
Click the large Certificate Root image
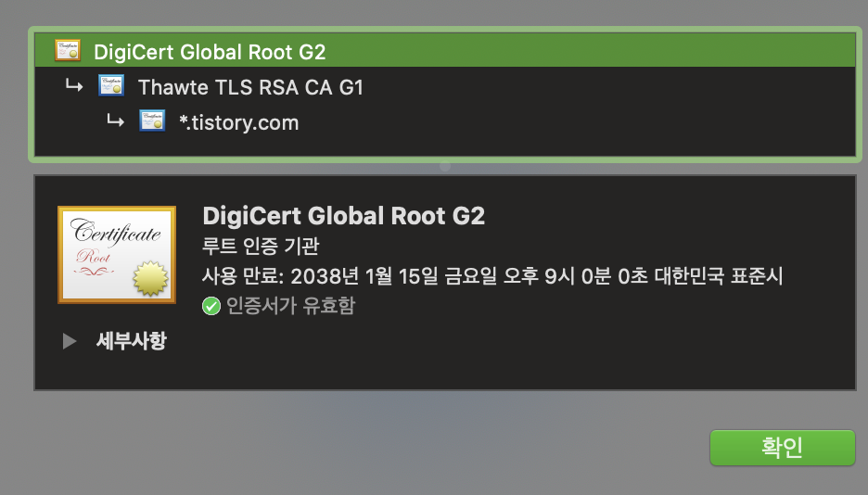click(x=117, y=254)
